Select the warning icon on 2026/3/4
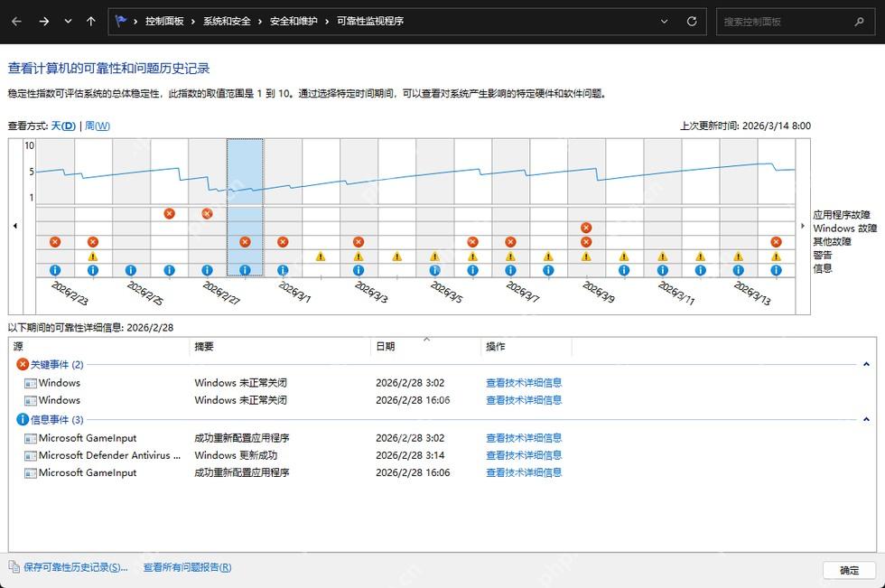Screen dimensions: 885x588 (396, 257)
